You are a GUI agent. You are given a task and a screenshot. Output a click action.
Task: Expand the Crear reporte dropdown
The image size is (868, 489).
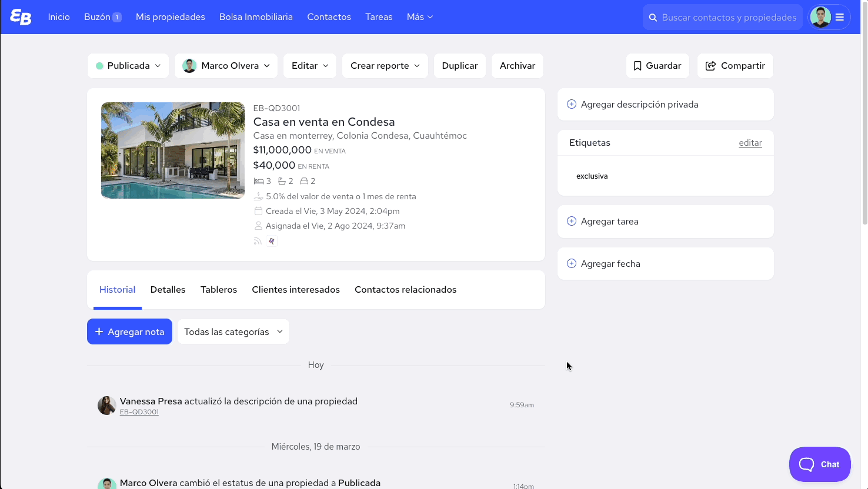[385, 66]
